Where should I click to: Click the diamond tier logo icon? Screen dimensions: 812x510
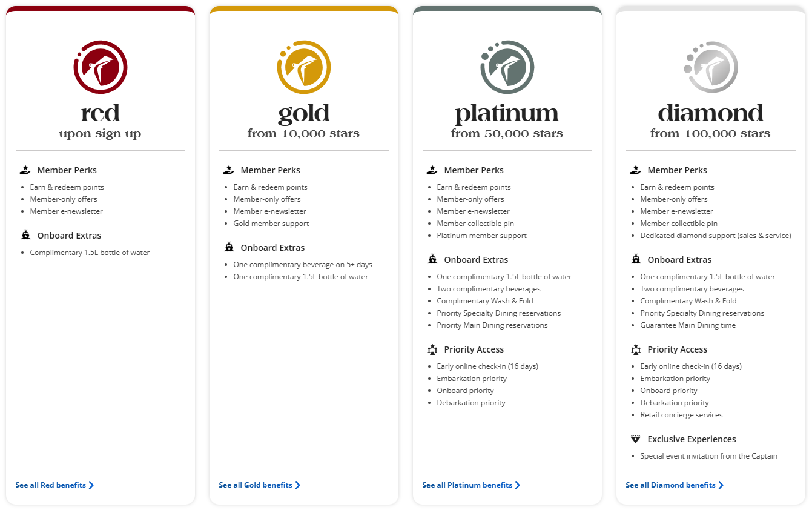[711, 67]
